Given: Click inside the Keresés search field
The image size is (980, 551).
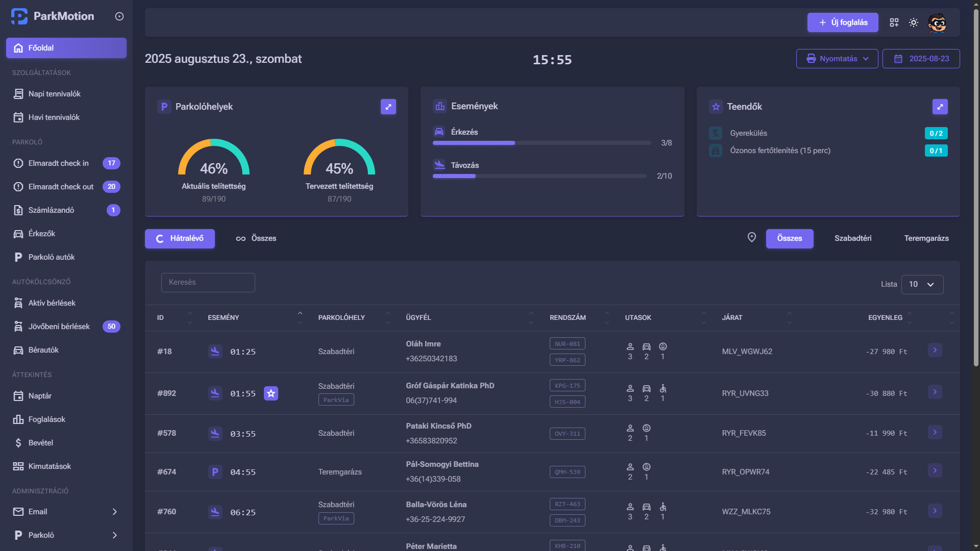Looking at the screenshot, I should pyautogui.click(x=208, y=282).
